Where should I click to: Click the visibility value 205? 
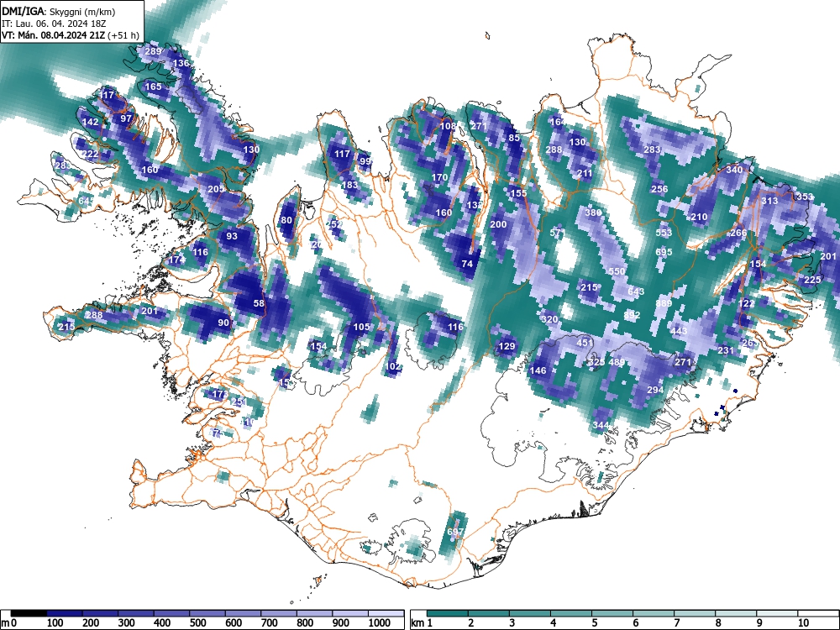pos(216,188)
